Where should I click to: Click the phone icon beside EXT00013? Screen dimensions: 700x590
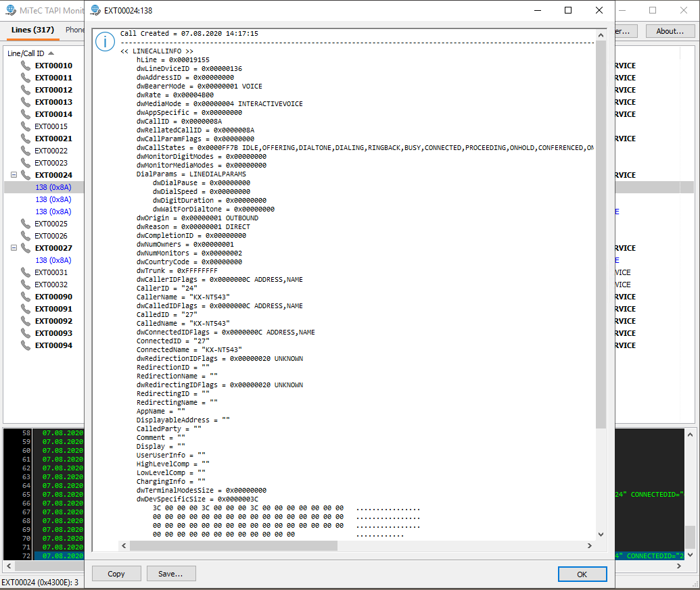(x=26, y=102)
